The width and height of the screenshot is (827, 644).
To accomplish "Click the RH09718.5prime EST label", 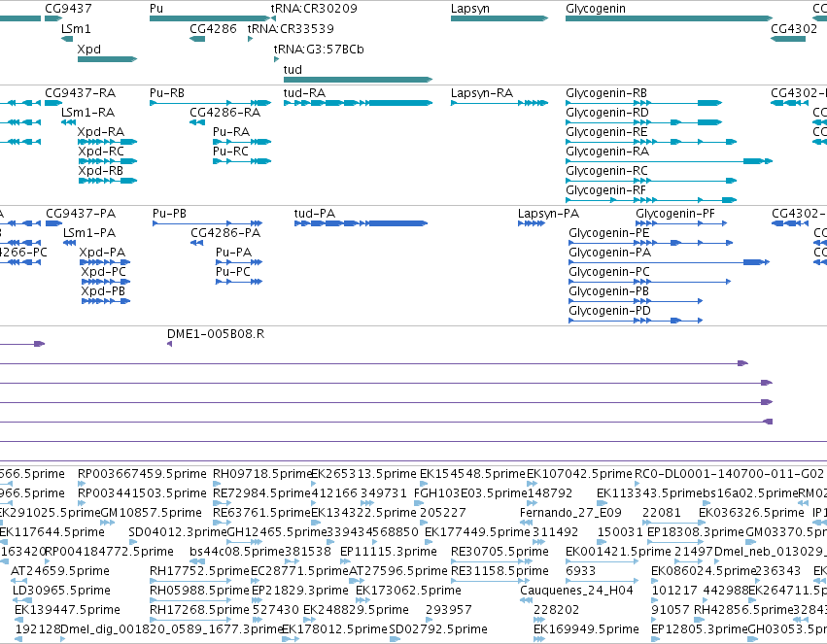I will tap(263, 474).
